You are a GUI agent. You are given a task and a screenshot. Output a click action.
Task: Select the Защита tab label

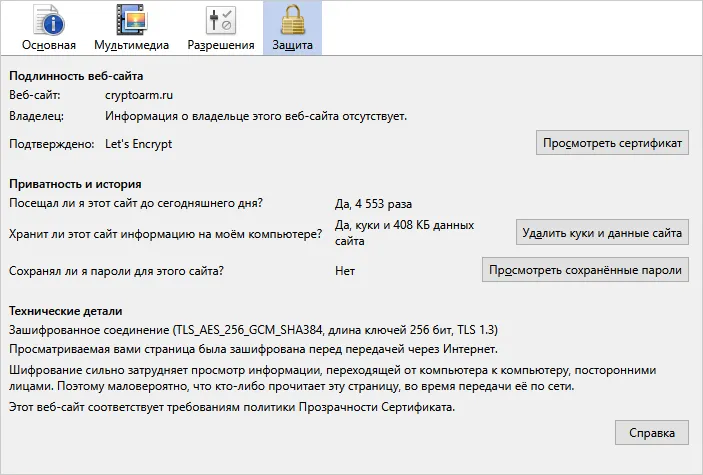(292, 45)
